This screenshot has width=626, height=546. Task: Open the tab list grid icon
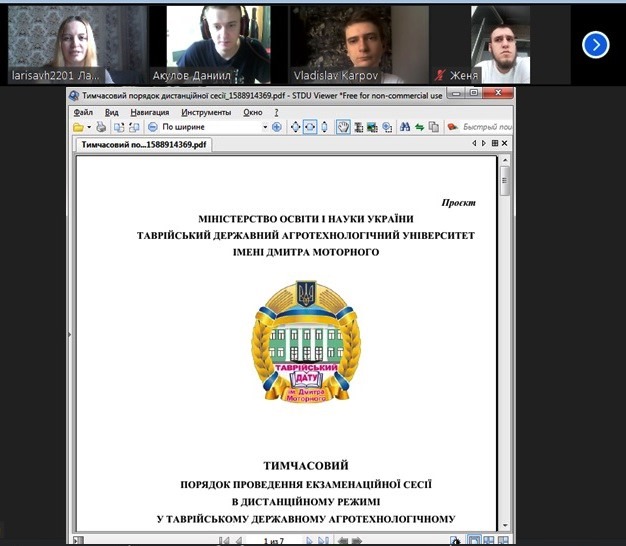495,143
